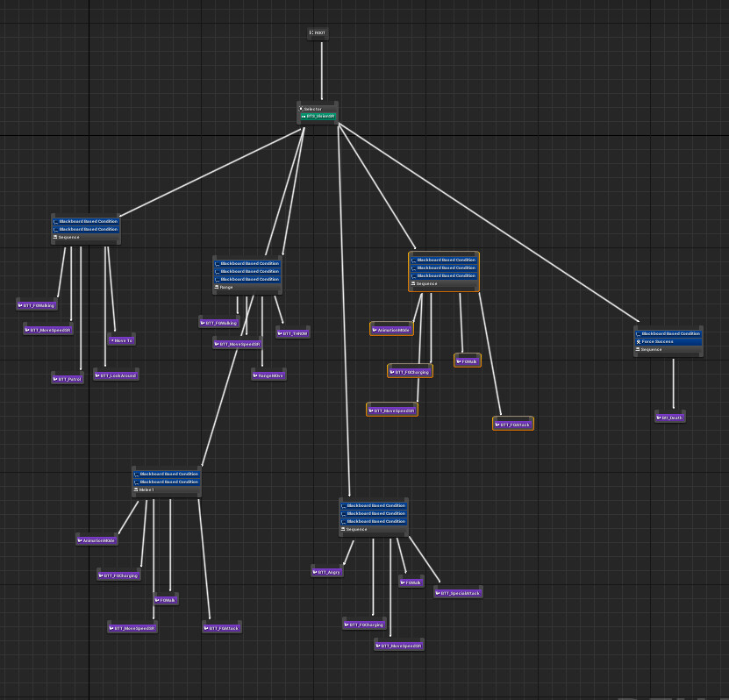The height and width of the screenshot is (700, 729).
Task: Select the BTT_Patrol task node
Action: tap(68, 379)
